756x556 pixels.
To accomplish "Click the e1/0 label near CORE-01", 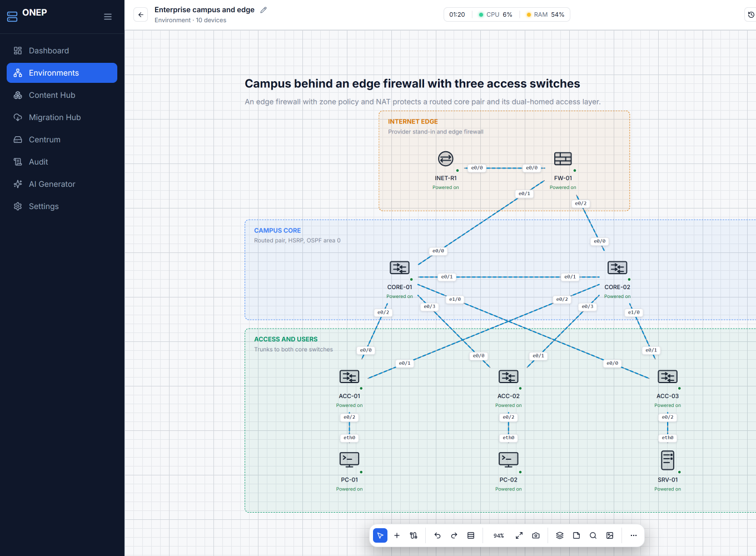I will tap(455, 300).
